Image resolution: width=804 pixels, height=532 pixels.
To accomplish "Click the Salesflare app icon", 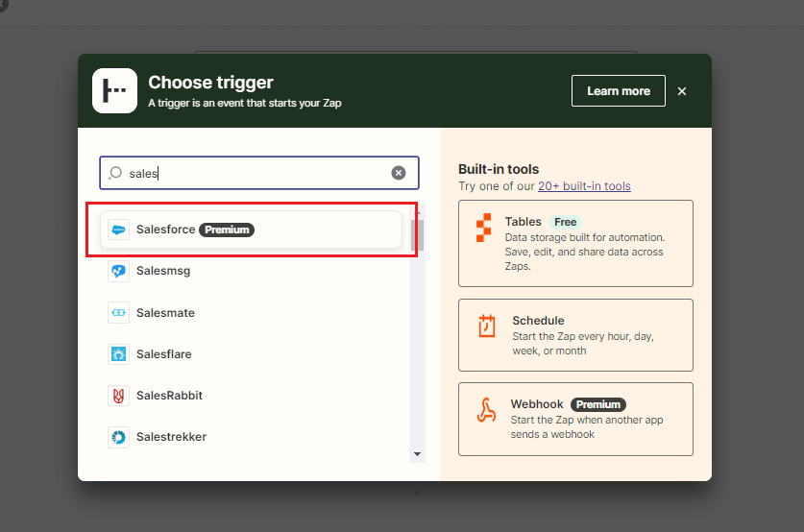I will [x=118, y=354].
